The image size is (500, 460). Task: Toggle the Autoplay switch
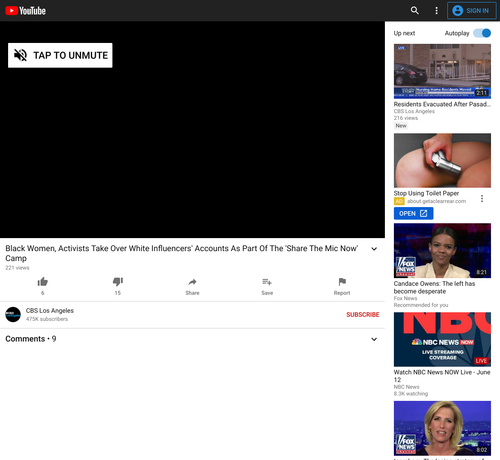482,33
